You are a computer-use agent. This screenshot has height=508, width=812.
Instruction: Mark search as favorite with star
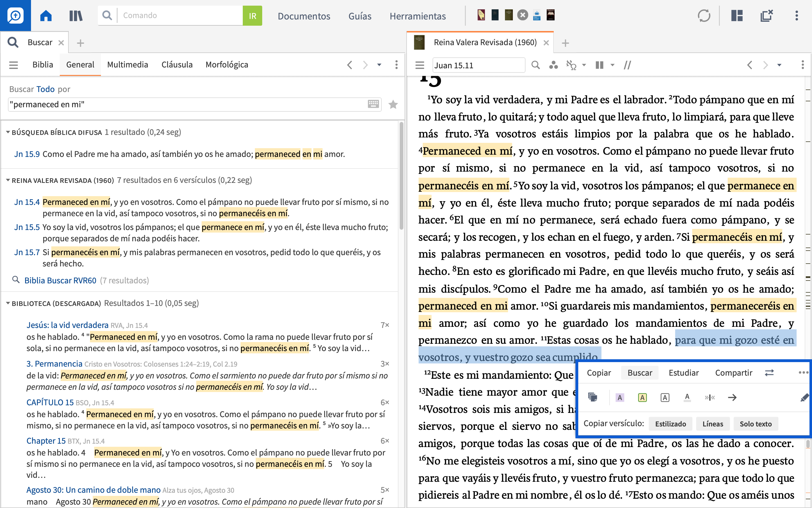pyautogui.click(x=393, y=104)
